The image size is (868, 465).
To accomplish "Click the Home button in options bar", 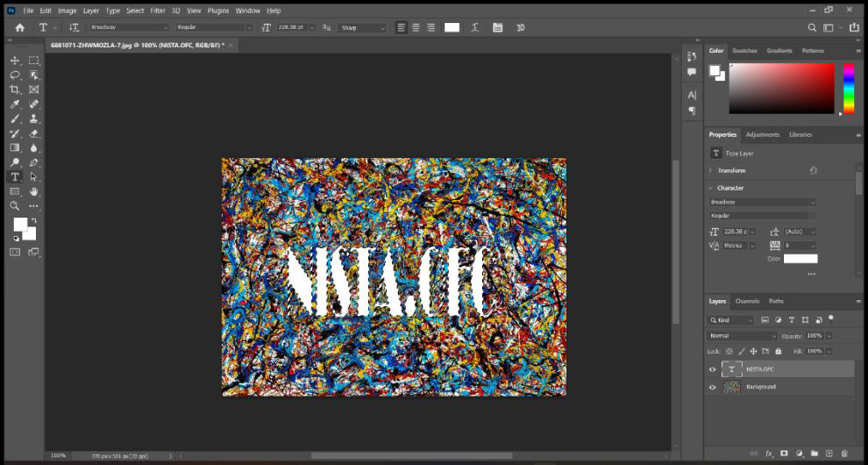I will coord(20,27).
